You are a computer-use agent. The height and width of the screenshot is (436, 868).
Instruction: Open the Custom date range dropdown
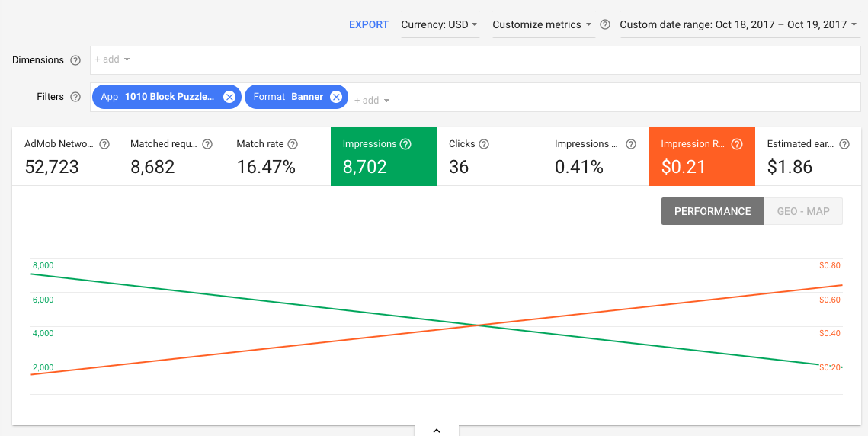click(739, 24)
